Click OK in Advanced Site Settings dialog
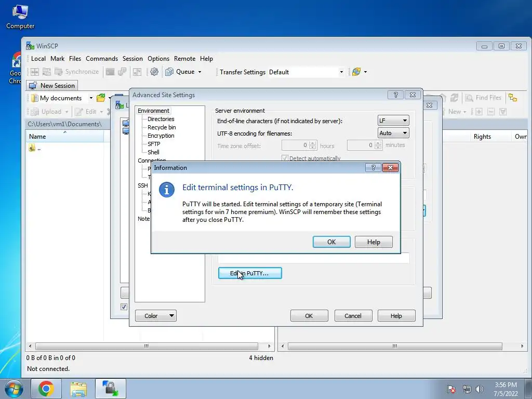The width and height of the screenshot is (532, 399). click(x=309, y=316)
